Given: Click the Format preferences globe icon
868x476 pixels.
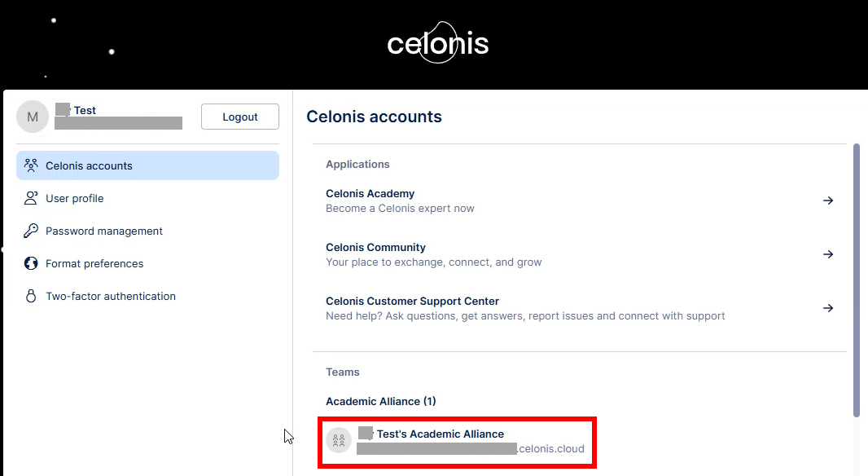Looking at the screenshot, I should (31, 263).
